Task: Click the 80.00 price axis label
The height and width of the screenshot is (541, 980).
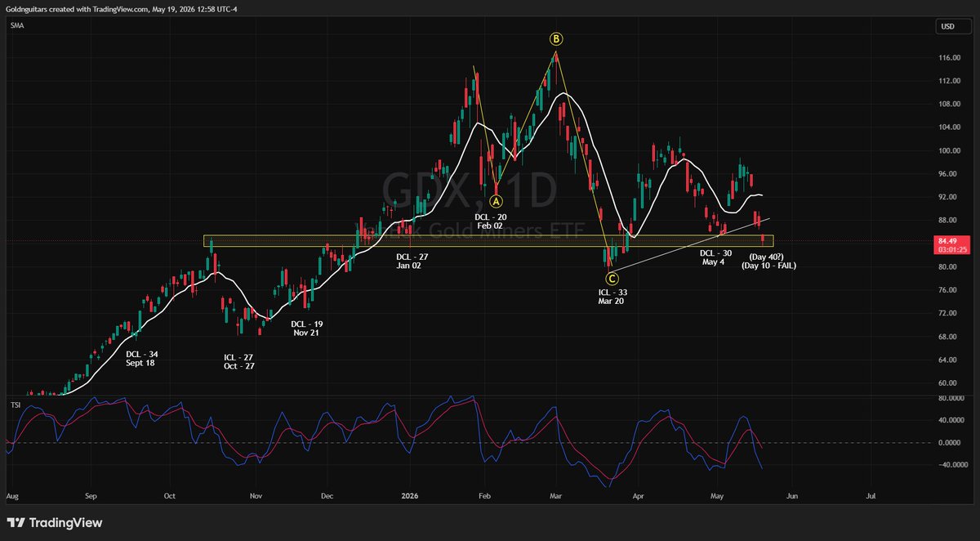Action: point(949,266)
